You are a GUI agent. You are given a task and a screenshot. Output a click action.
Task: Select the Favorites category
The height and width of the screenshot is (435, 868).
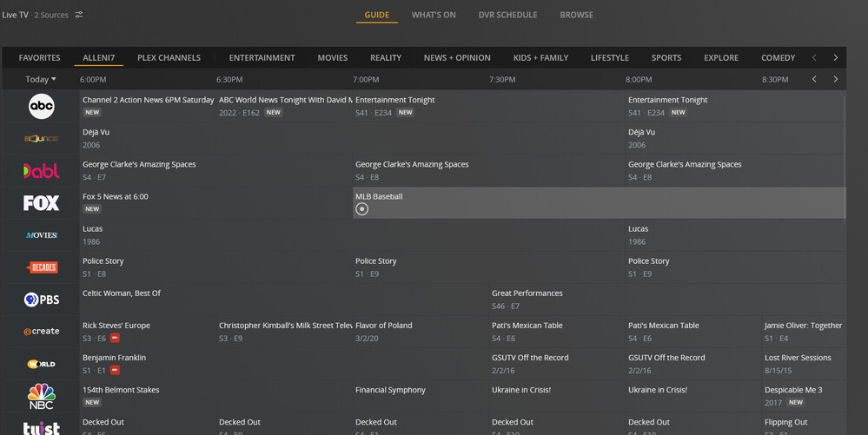(x=39, y=57)
